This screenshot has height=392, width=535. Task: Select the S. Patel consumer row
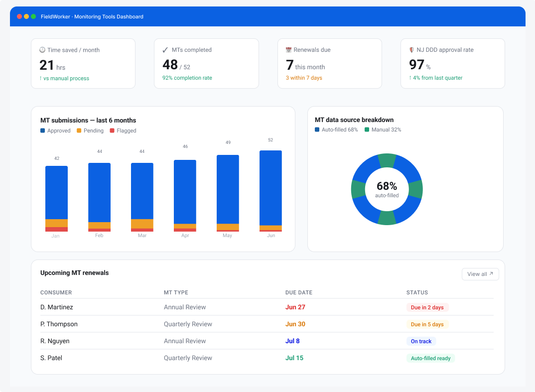pos(267,358)
